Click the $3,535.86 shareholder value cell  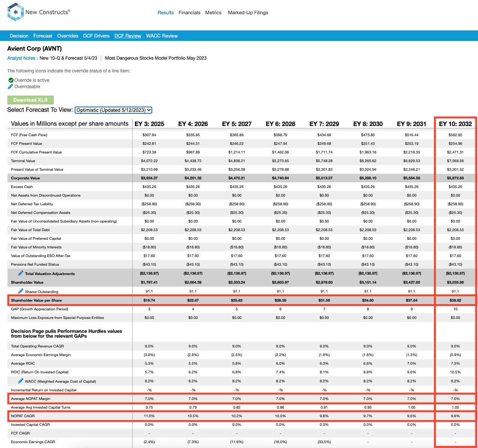click(x=455, y=283)
